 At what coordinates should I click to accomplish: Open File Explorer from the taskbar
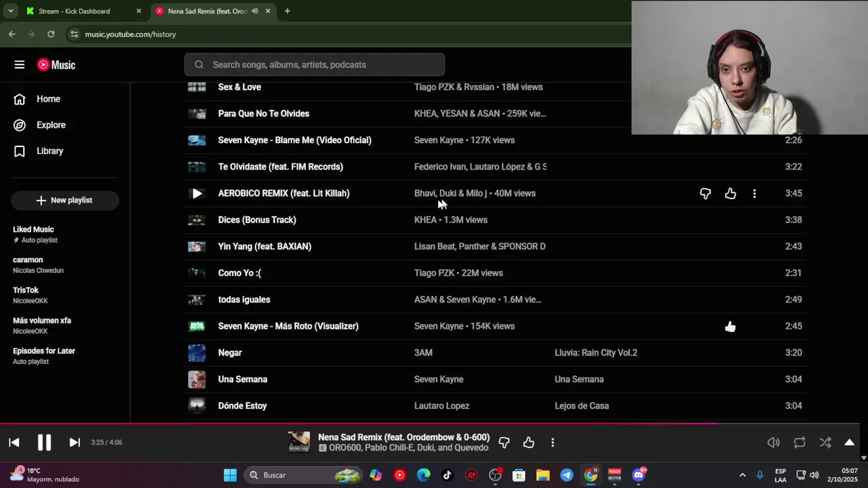click(x=542, y=475)
